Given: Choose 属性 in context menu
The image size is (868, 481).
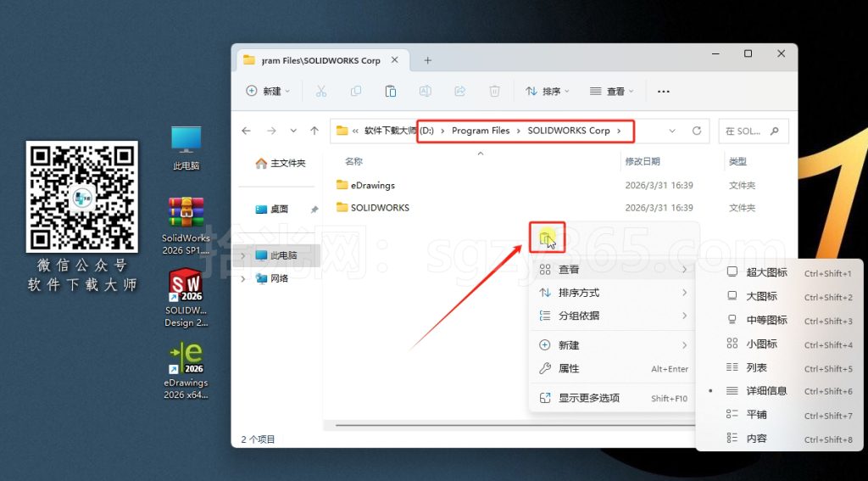Looking at the screenshot, I should click(x=614, y=368).
